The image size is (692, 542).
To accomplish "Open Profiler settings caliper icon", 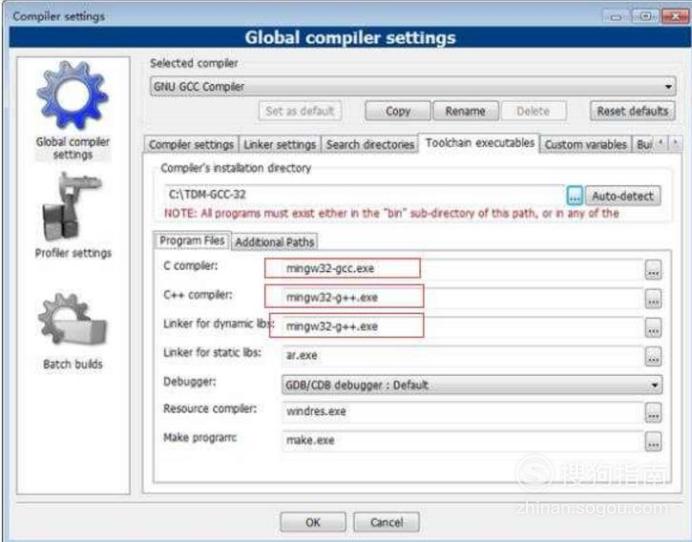I will coord(72,207).
